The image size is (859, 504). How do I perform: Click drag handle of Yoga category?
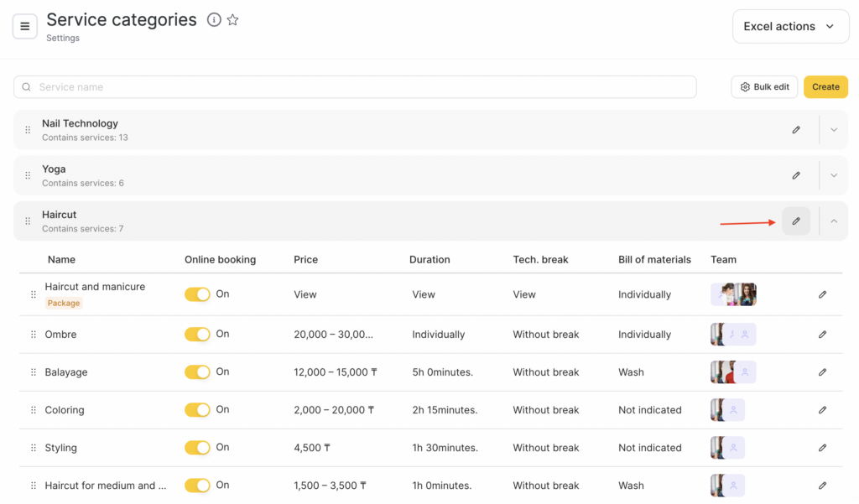click(28, 175)
